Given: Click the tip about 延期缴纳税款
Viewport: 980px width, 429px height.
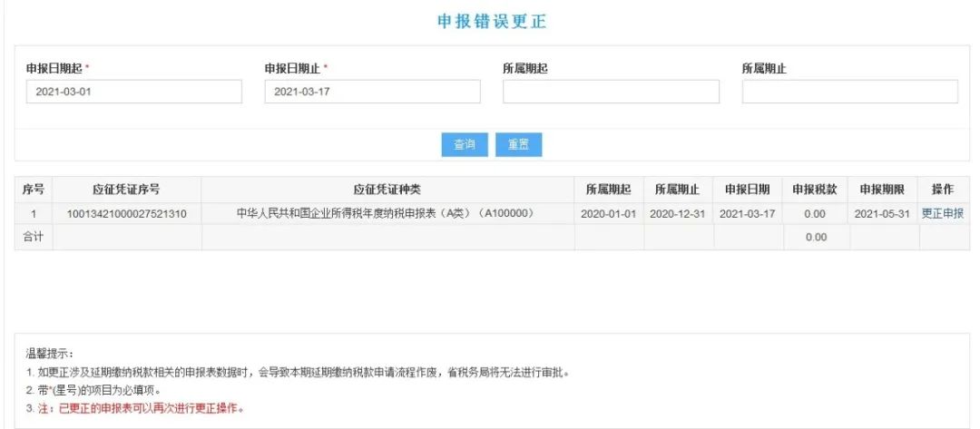Looking at the screenshot, I should click(298, 373).
